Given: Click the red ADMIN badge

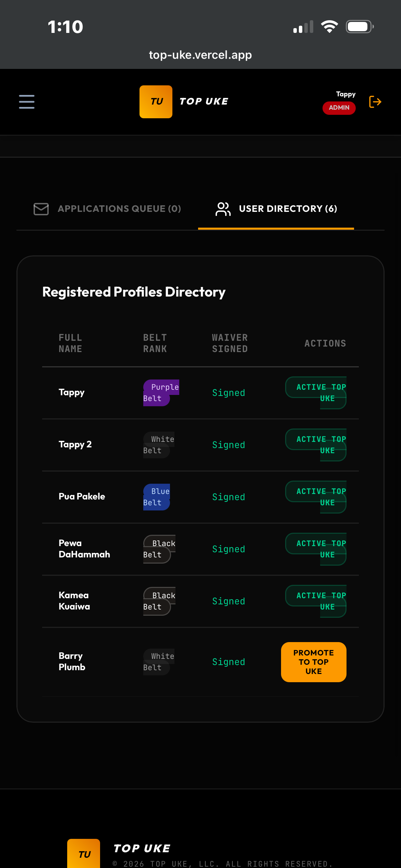Looking at the screenshot, I should pyautogui.click(x=339, y=108).
